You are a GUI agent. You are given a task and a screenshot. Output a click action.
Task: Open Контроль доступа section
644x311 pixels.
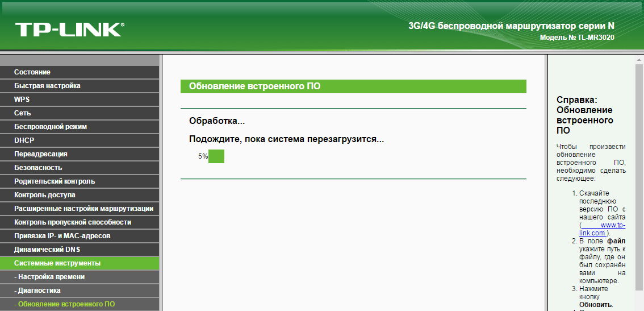point(45,195)
